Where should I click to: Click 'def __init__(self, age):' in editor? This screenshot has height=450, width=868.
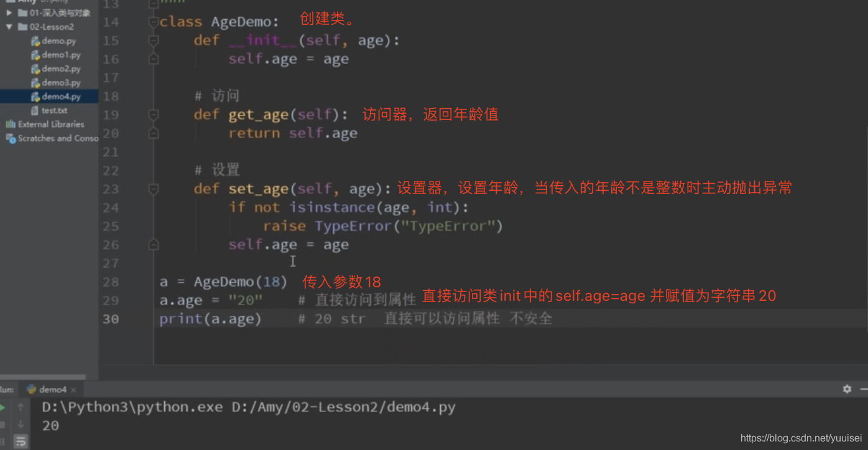point(297,40)
